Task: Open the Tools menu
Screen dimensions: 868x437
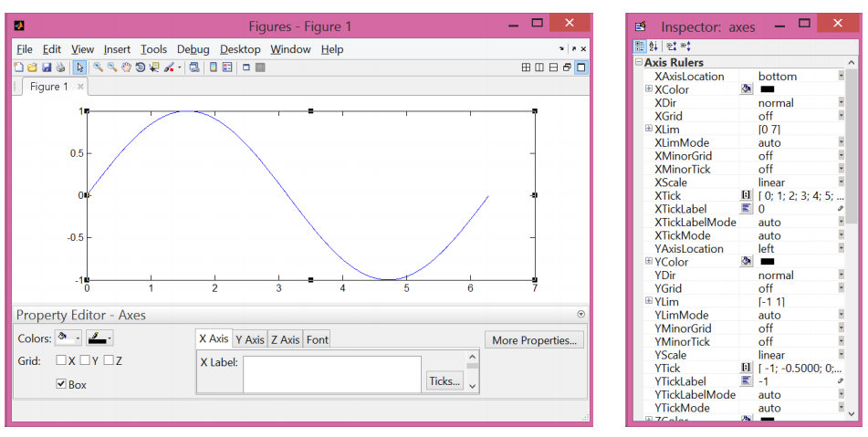Action: [x=153, y=49]
